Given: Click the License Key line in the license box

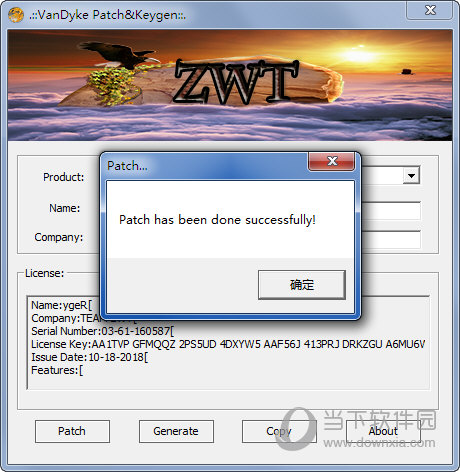Looking at the screenshot, I should pyautogui.click(x=228, y=344).
